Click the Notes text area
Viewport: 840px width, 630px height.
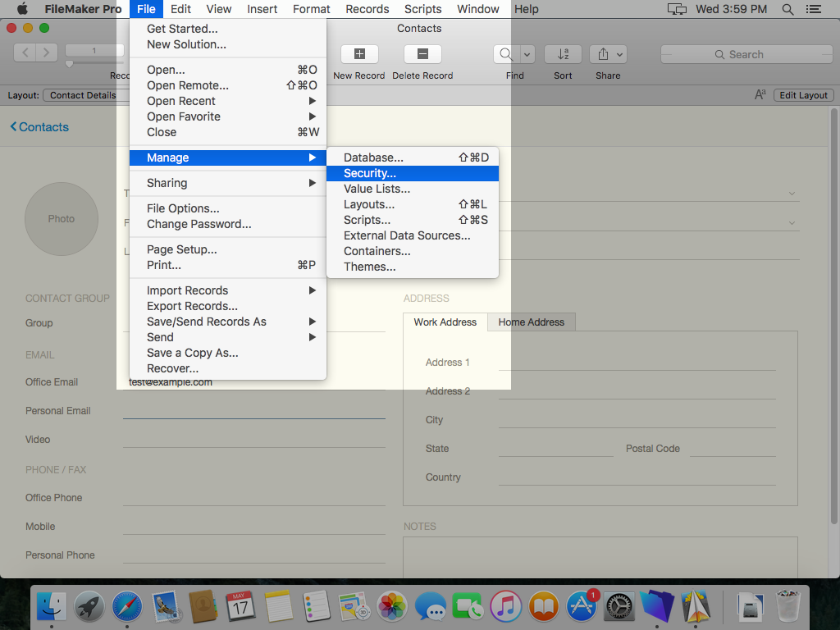(600, 557)
